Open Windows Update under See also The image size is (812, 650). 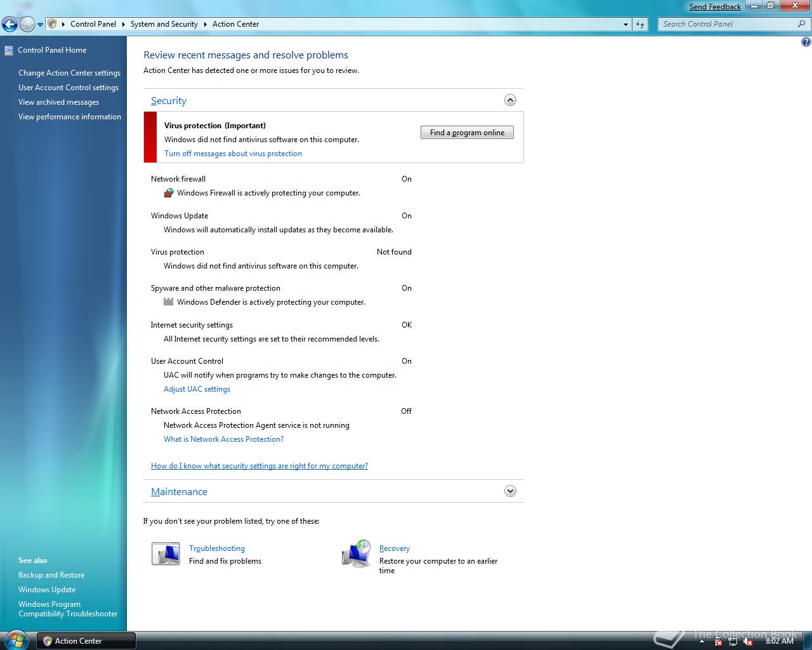(x=47, y=590)
